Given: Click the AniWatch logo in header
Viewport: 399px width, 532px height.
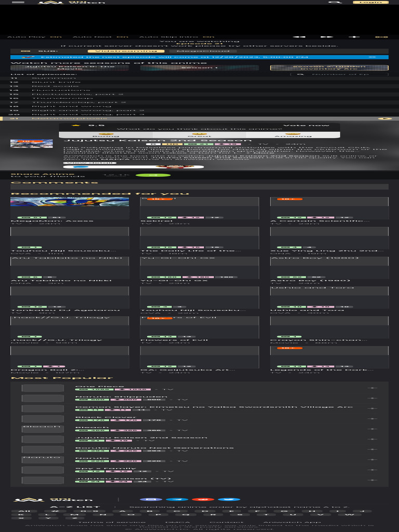Looking at the screenshot, I should (71, 2).
